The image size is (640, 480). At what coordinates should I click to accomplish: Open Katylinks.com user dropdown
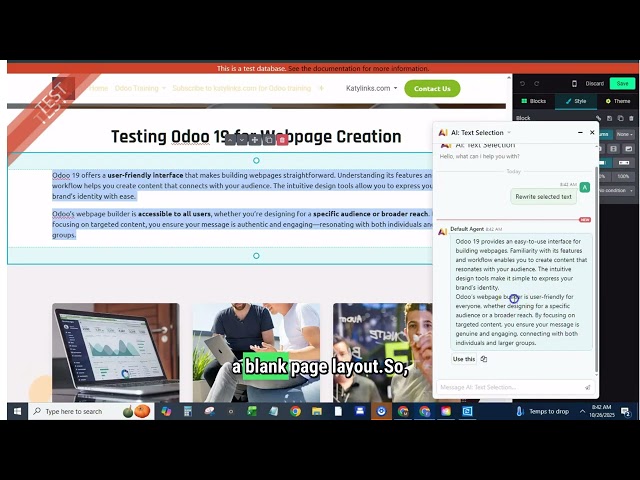[371, 88]
